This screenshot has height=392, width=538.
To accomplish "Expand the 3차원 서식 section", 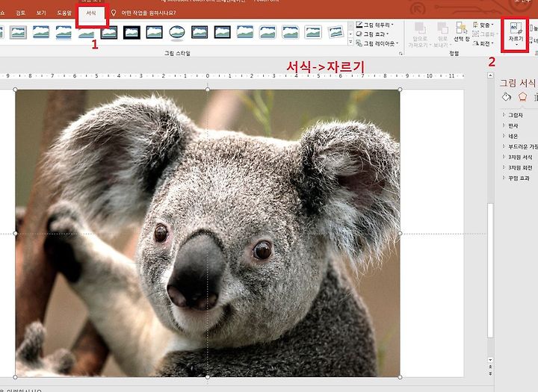I will click(x=517, y=157).
